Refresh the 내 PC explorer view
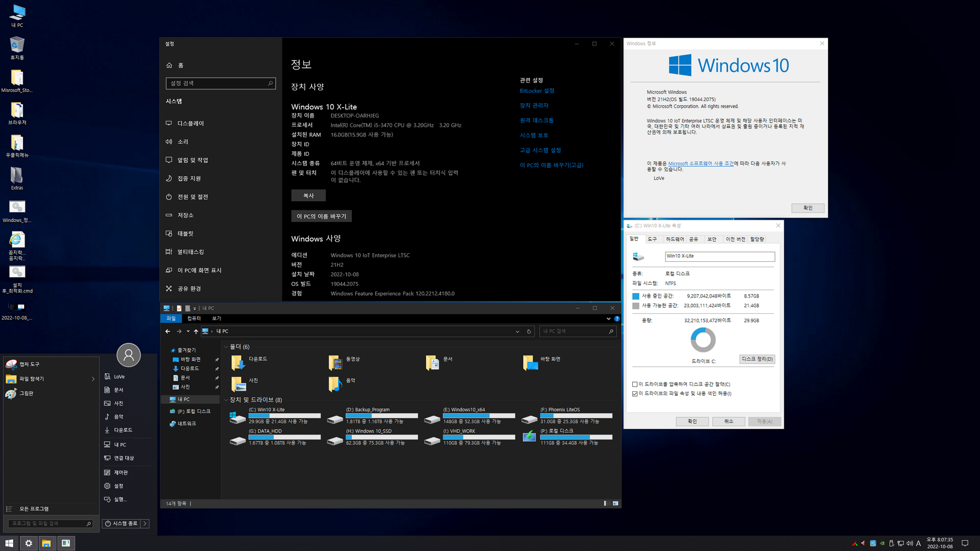Viewport: 980px width, 551px height. (529, 331)
